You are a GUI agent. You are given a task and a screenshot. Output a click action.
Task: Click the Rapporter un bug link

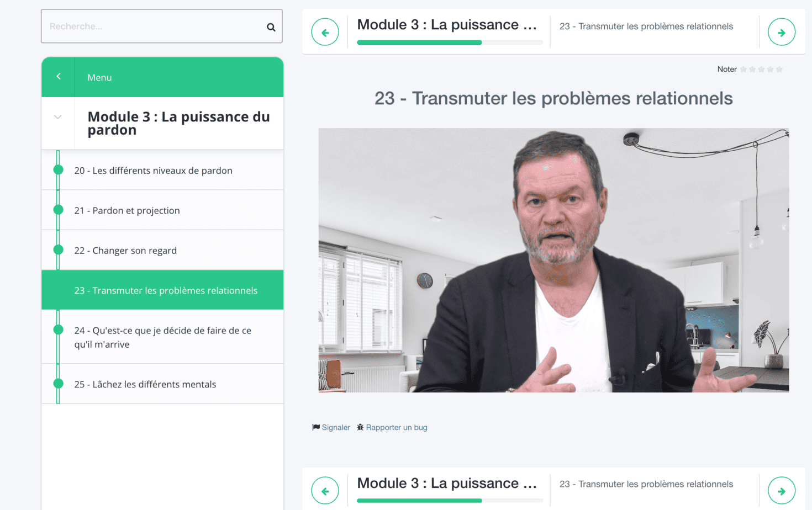coord(397,427)
